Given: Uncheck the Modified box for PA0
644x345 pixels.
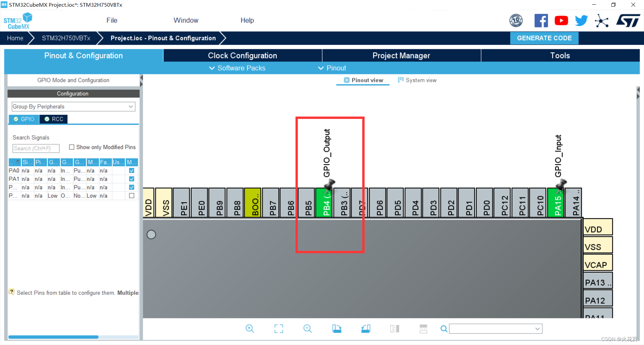Looking at the screenshot, I should point(131,170).
